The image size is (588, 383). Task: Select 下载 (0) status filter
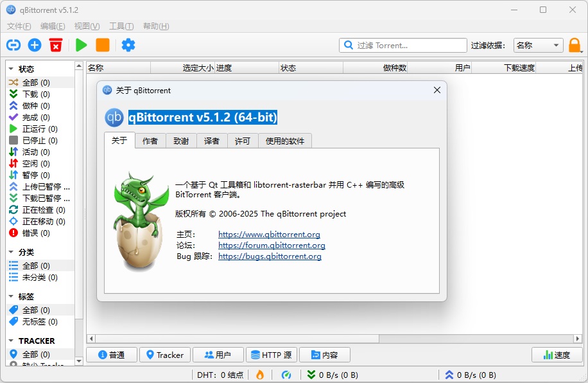pyautogui.click(x=36, y=94)
